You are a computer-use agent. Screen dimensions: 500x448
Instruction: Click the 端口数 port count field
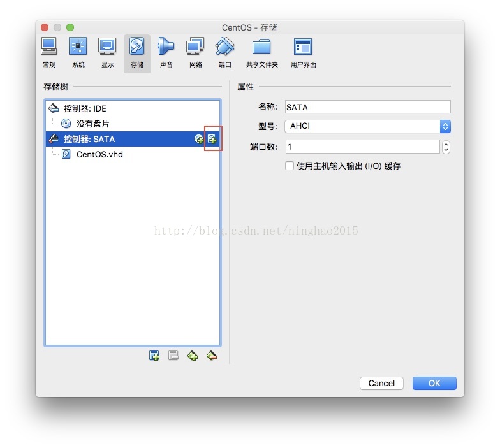[x=362, y=147]
